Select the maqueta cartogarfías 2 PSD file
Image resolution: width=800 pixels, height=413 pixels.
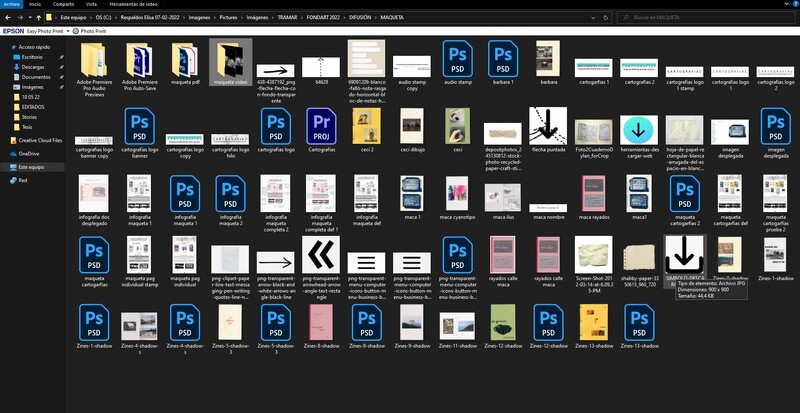click(x=685, y=200)
